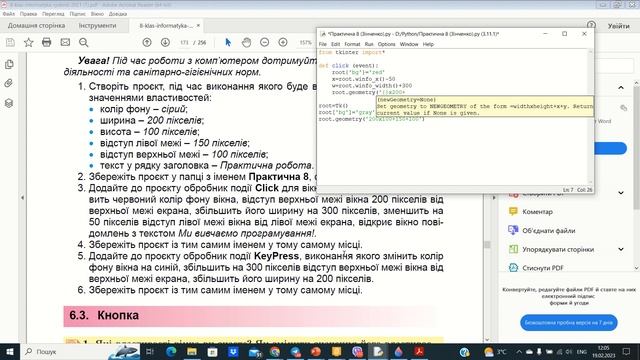Switch to the Домашня сторінка tab

(x=36, y=25)
